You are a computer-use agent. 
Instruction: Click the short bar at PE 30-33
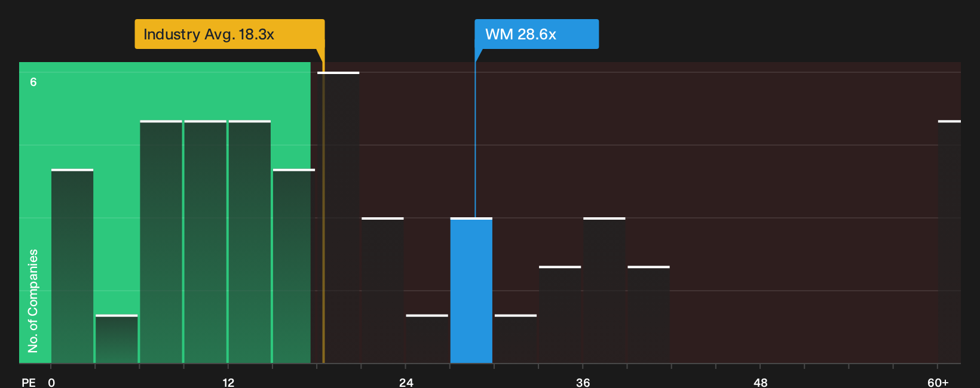(x=516, y=339)
